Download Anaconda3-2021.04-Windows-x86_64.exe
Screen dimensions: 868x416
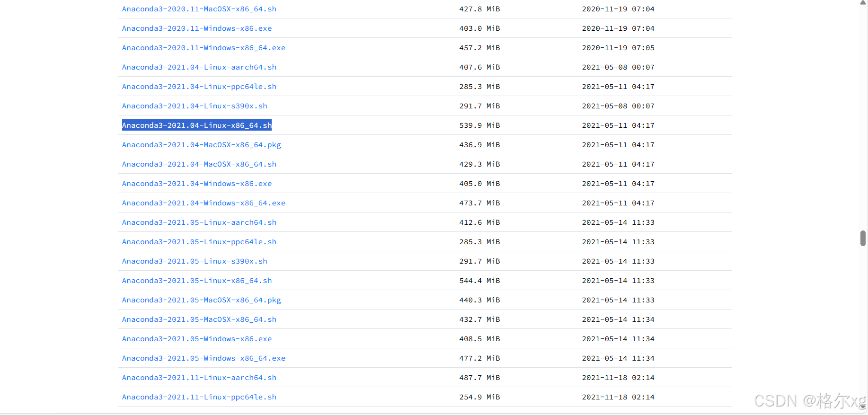(204, 203)
